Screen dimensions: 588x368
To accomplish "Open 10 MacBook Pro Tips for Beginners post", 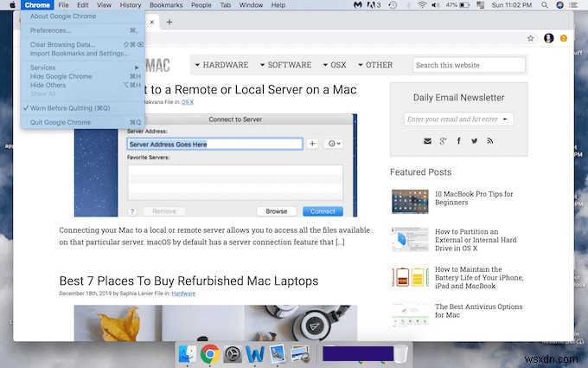I will [474, 198].
